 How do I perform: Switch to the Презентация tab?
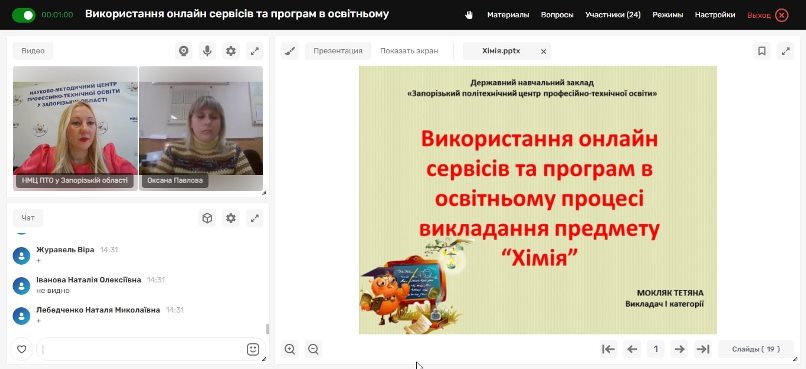coord(338,51)
